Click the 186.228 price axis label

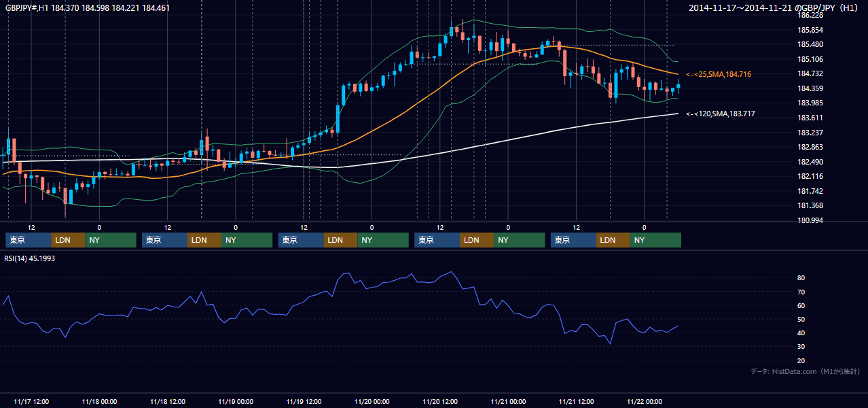tap(810, 15)
